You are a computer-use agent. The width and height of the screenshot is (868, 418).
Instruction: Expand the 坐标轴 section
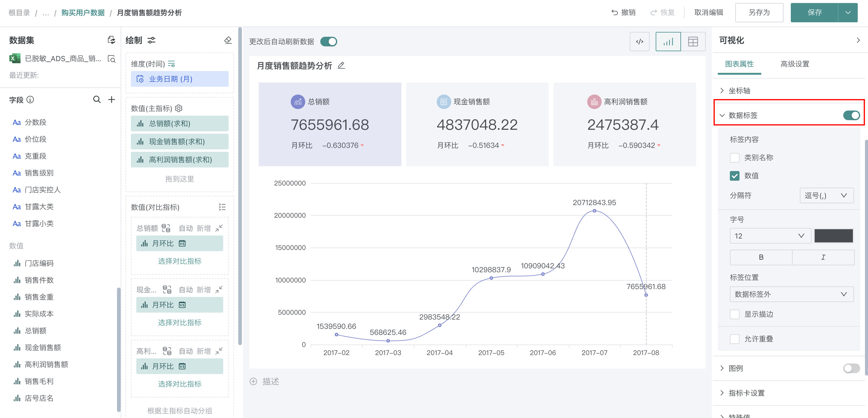click(x=739, y=91)
